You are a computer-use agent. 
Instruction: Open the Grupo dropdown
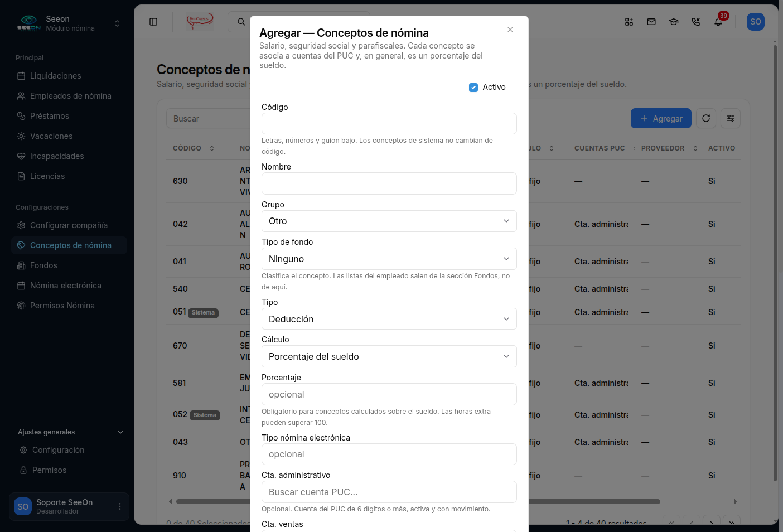coord(389,221)
